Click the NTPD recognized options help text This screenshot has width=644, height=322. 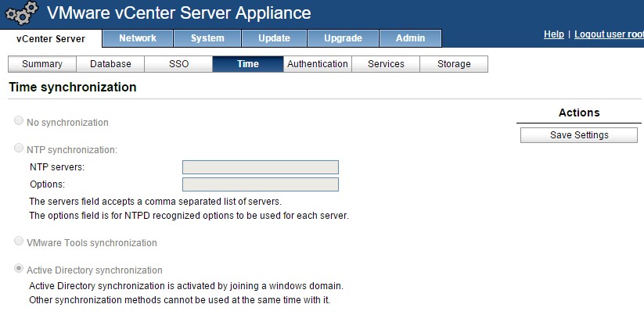coord(189,216)
